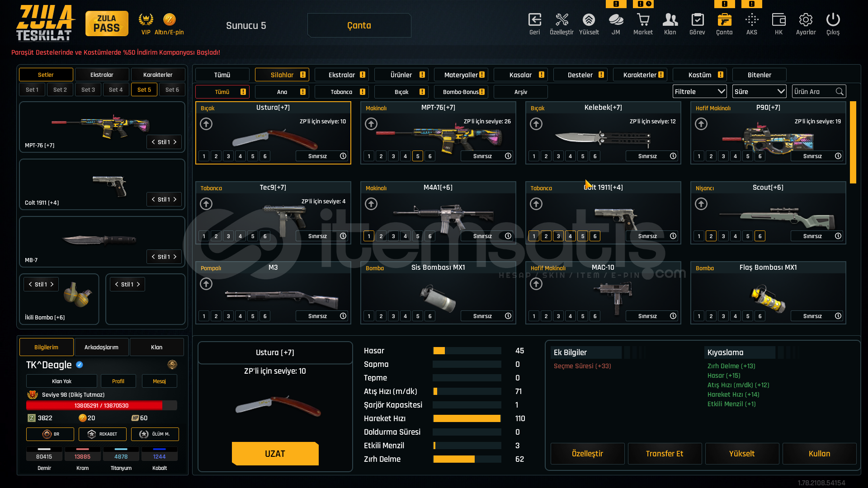The image size is (868, 488).
Task: Click upgrade arrow on M3 card
Action: coord(206,284)
